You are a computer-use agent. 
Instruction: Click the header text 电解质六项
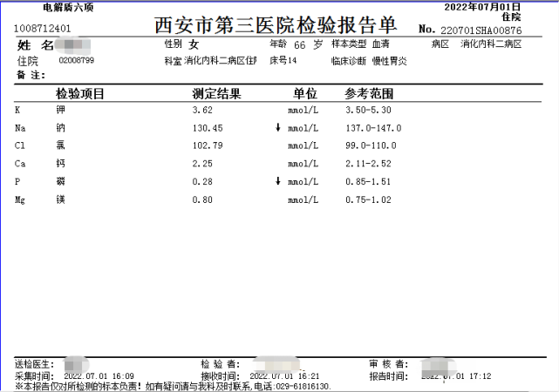[68, 7]
